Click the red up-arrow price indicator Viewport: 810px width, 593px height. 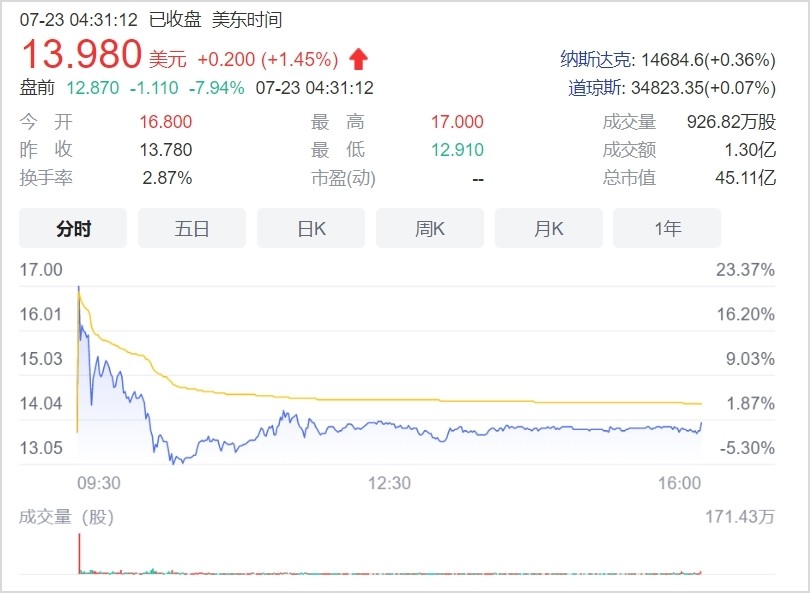pyautogui.click(x=358, y=59)
